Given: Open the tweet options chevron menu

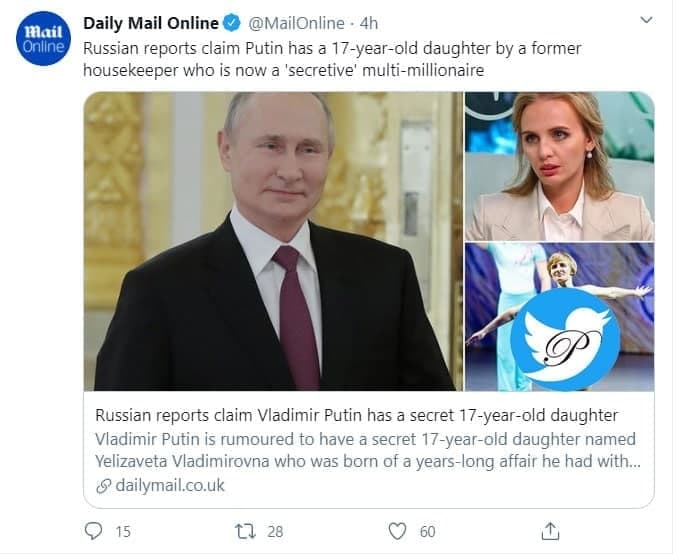Looking at the screenshot, I should 647,21.
